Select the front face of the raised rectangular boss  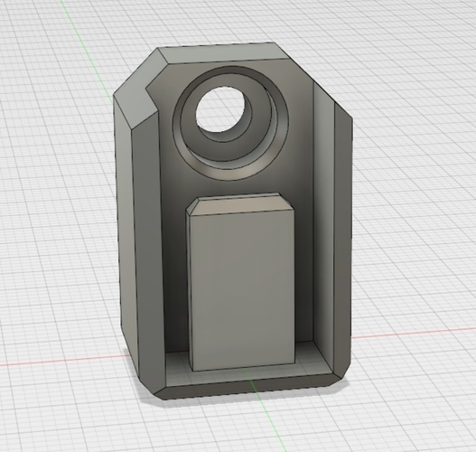click(242, 290)
